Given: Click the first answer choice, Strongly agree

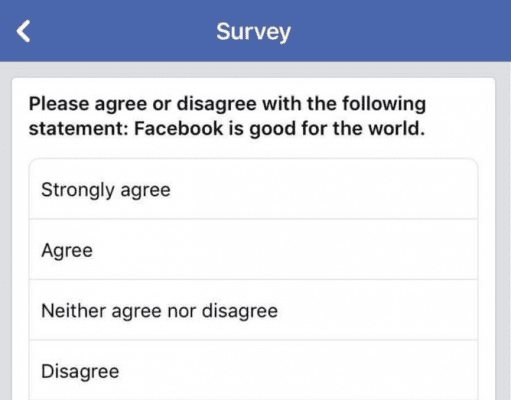Looking at the screenshot, I should coord(254,189).
